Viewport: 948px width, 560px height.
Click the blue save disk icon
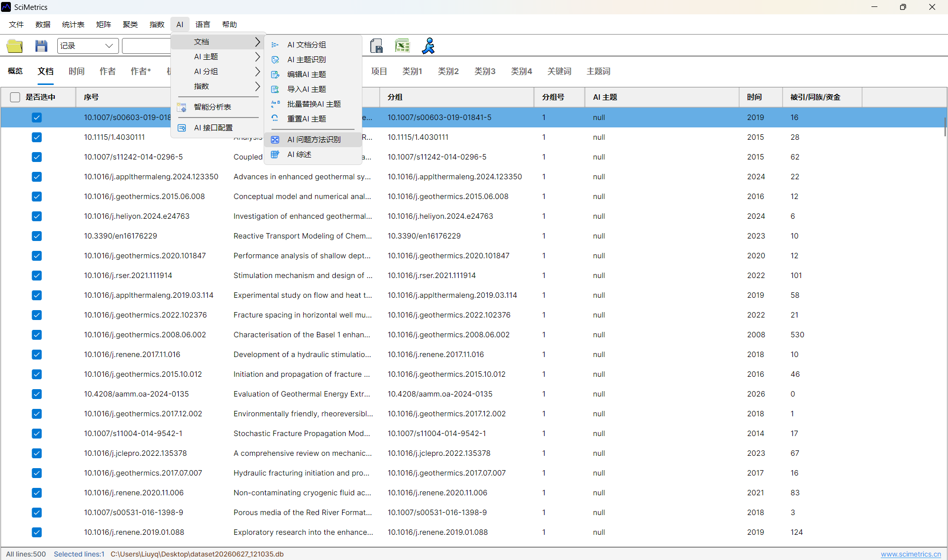[41, 46]
